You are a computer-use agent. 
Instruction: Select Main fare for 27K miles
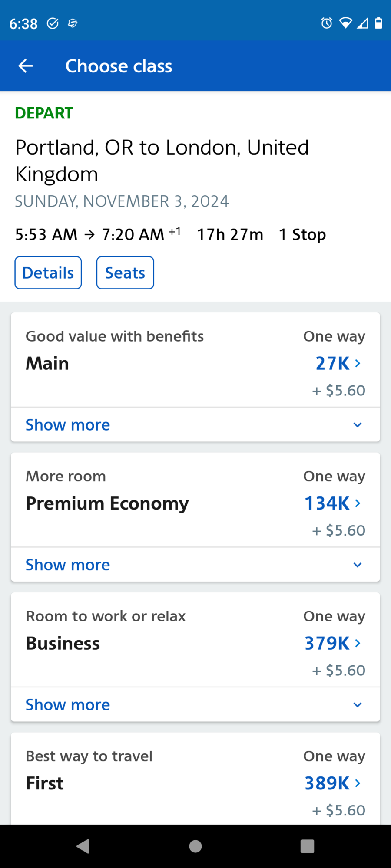338,363
